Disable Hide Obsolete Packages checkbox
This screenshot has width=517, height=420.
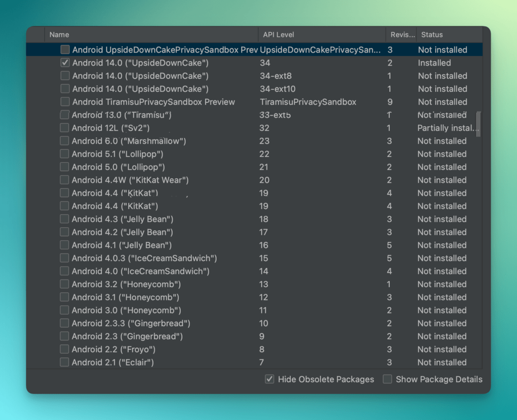[x=270, y=379]
